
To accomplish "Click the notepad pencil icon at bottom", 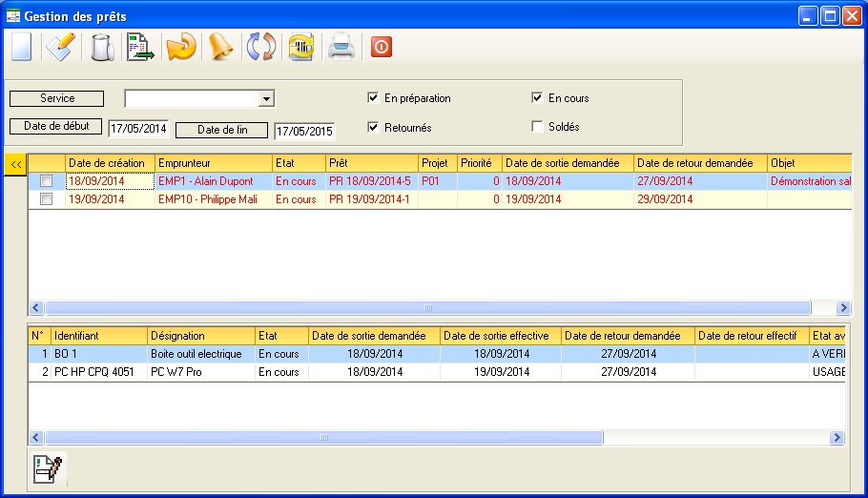I will point(48,469).
